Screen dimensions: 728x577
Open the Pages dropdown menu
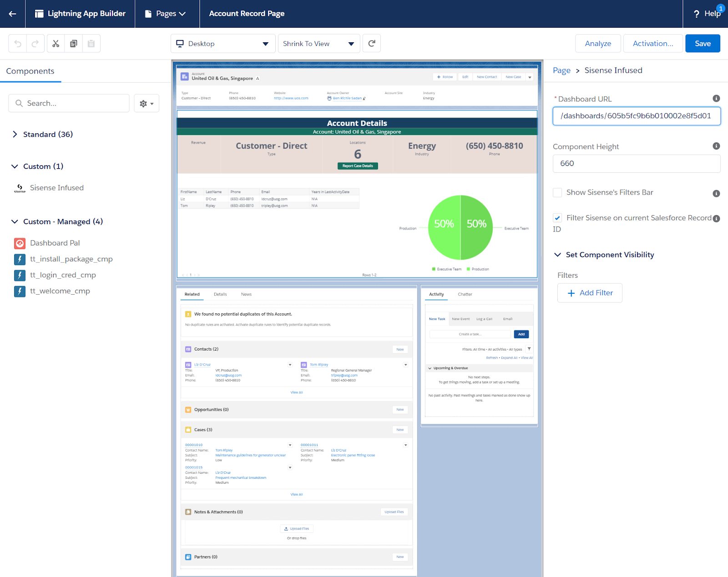point(166,14)
